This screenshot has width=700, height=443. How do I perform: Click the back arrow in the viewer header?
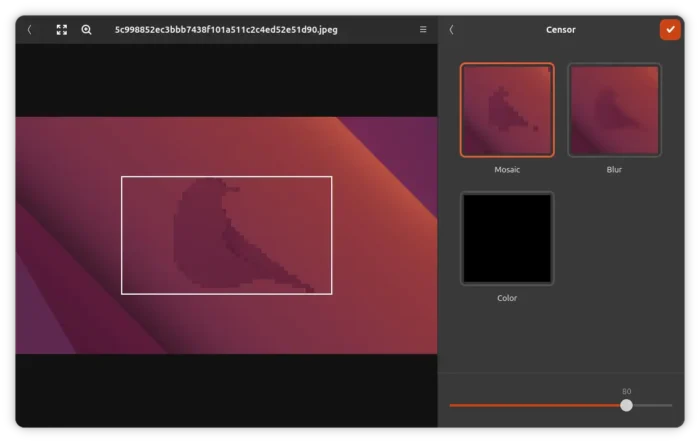(x=29, y=30)
